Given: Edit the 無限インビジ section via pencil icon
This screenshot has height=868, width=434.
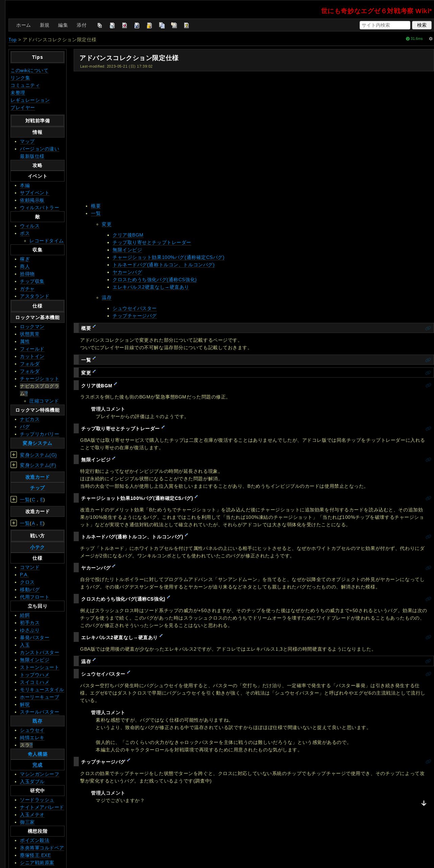Looking at the screenshot, I should click(114, 458).
